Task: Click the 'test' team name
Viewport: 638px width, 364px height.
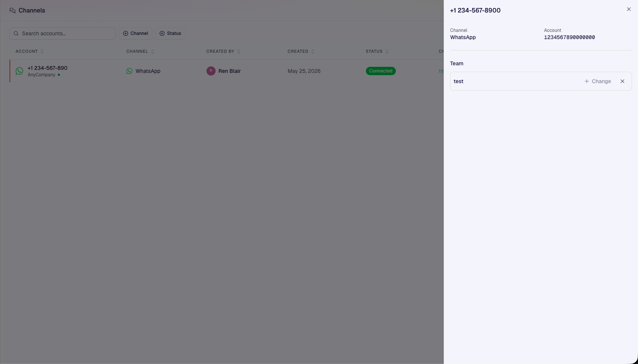Action: coord(458,81)
